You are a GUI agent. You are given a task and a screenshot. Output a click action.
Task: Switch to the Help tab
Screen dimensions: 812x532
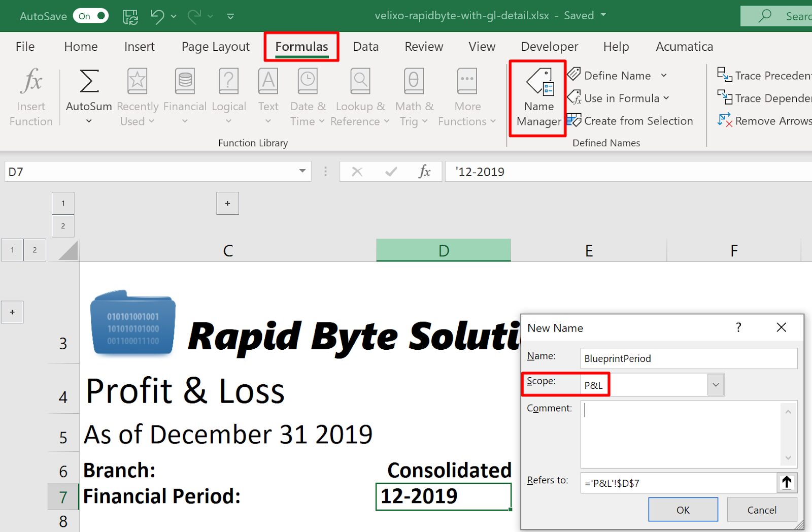616,47
